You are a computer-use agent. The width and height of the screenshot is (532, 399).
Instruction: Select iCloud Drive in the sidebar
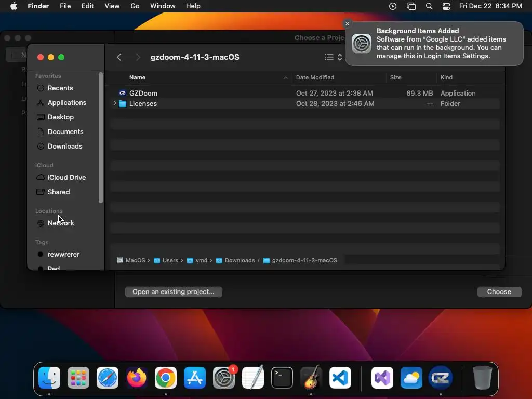tap(66, 178)
